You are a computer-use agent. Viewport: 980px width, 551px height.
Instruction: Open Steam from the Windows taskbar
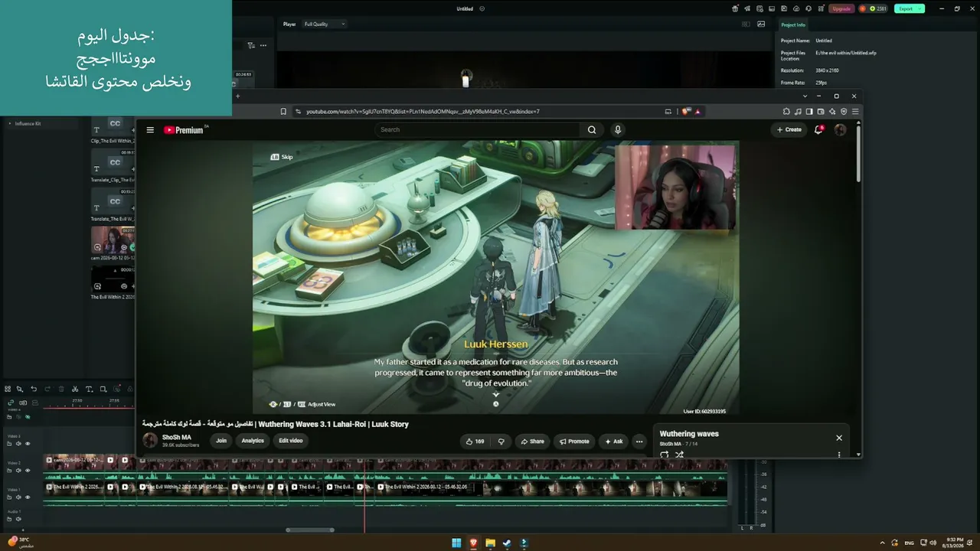(x=507, y=543)
